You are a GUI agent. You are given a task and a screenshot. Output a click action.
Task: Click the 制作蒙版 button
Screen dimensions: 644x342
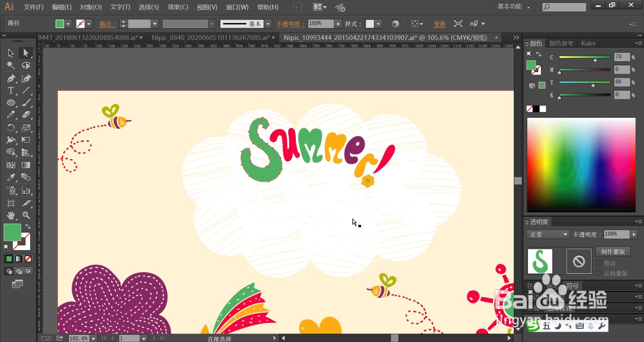tap(613, 251)
